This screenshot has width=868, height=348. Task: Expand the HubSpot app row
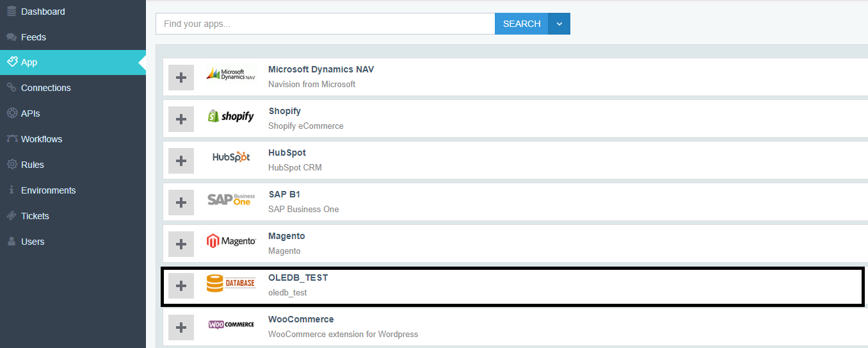tap(181, 161)
